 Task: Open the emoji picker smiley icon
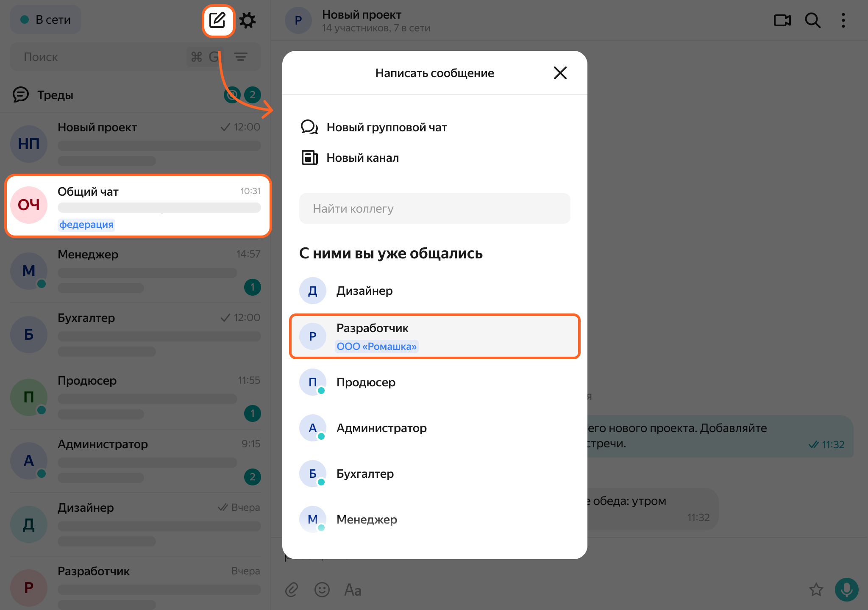click(322, 590)
